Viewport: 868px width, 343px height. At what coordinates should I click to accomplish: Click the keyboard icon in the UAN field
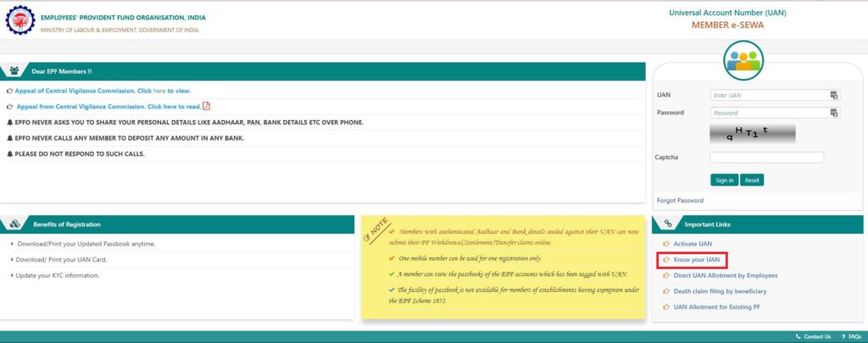coord(833,95)
